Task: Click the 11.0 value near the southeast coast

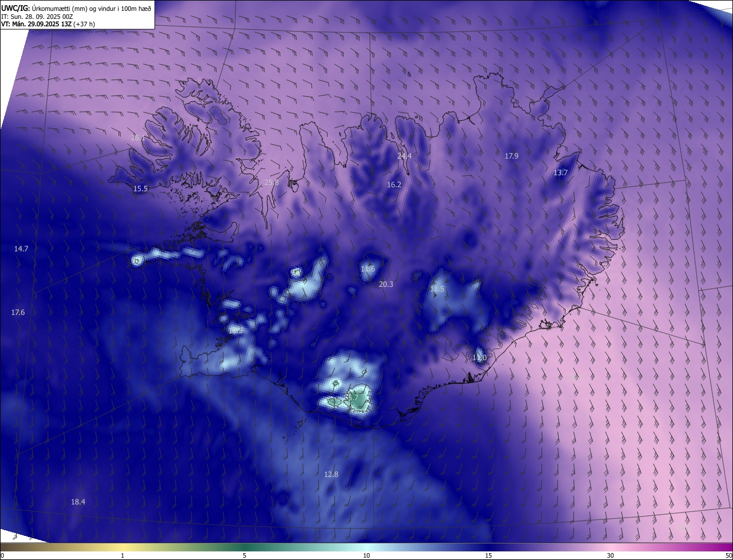Action: (479, 357)
